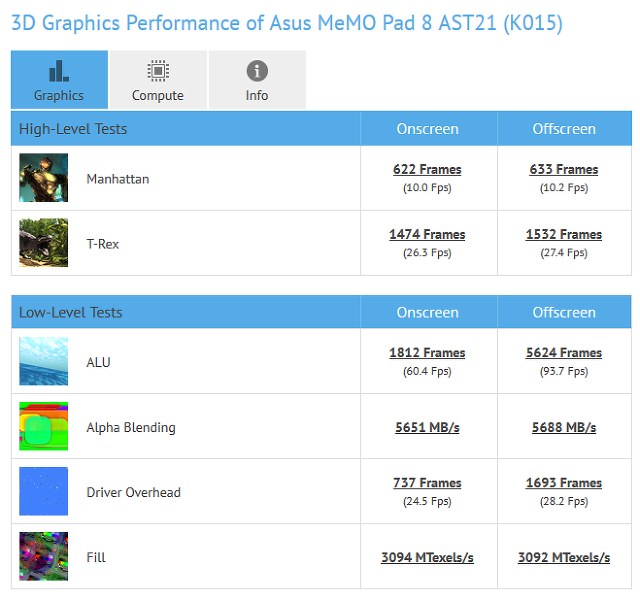Click the Compute chip icon
Screen dimensions: 640x600
click(x=158, y=71)
